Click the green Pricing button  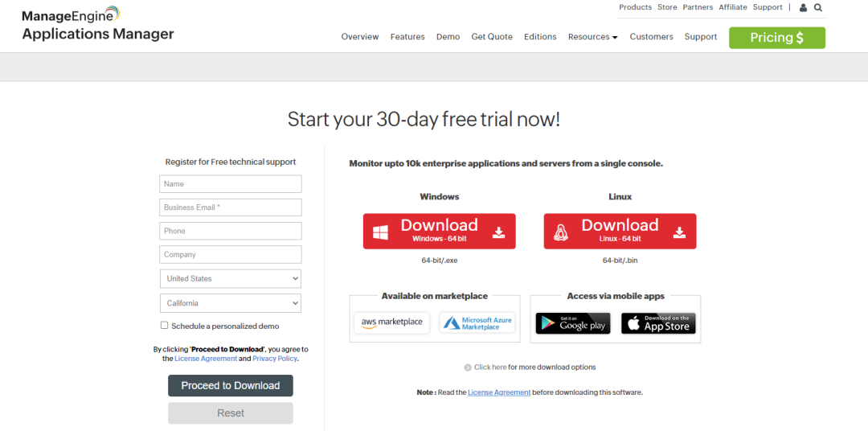pyautogui.click(x=776, y=38)
